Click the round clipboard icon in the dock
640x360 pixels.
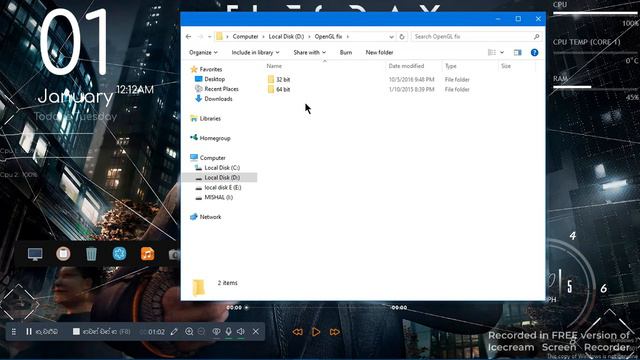tap(63, 254)
